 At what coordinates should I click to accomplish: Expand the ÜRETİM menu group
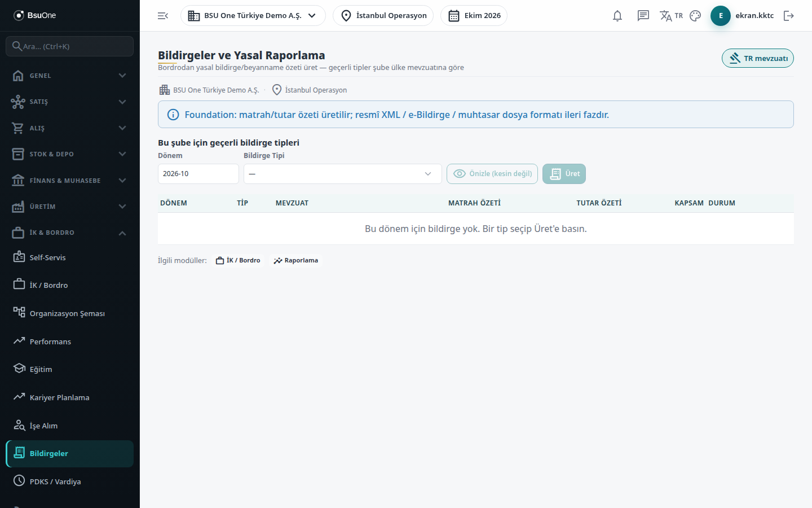coord(70,207)
